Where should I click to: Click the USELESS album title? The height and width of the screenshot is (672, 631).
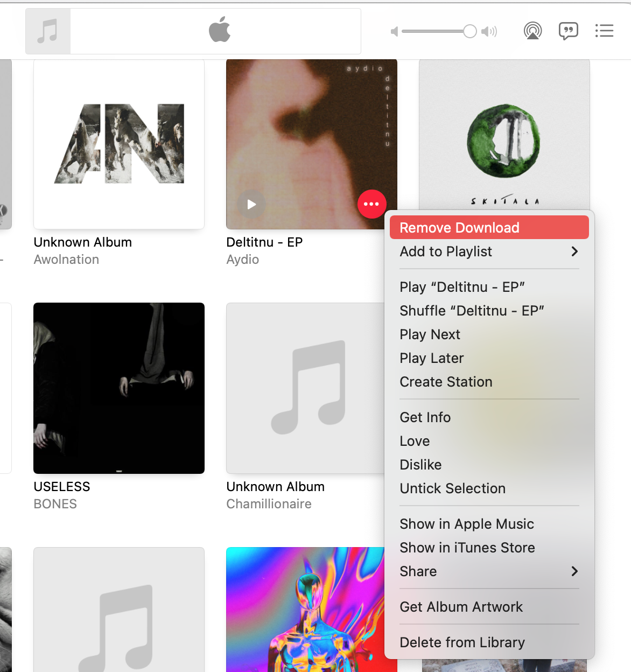[x=62, y=487]
